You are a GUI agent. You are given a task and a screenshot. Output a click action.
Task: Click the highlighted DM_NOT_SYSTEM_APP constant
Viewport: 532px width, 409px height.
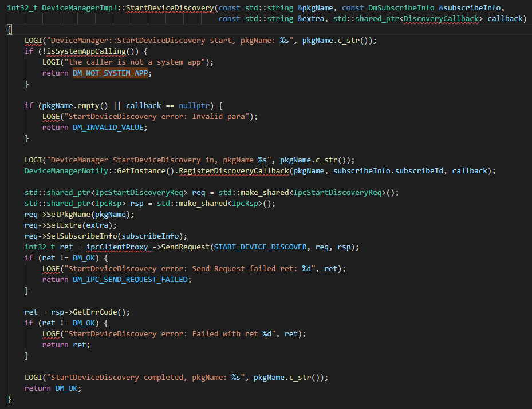click(112, 73)
